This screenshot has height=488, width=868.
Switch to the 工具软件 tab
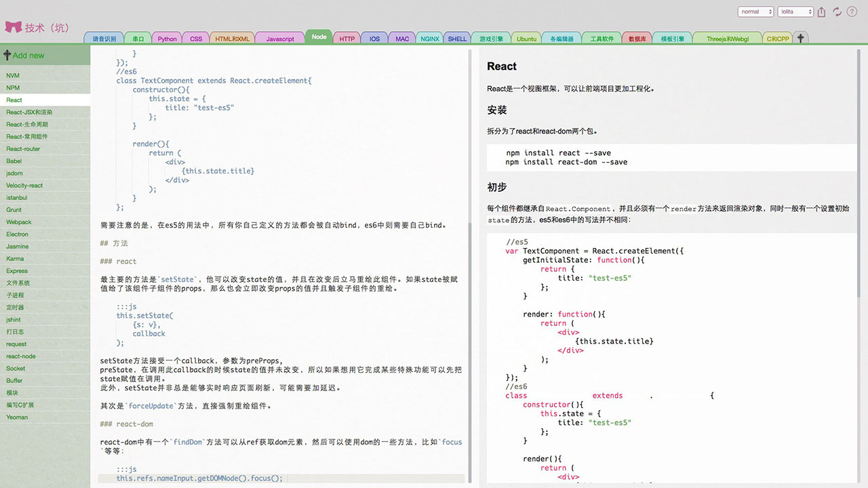(x=601, y=39)
